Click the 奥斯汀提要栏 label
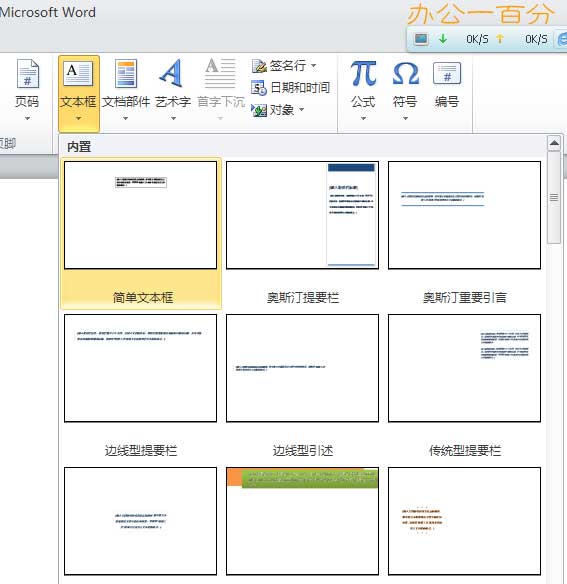The height and width of the screenshot is (584, 567). pos(303,298)
